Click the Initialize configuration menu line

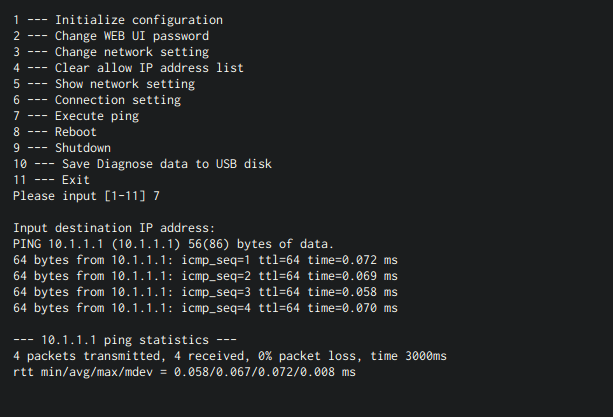[x=118, y=19]
